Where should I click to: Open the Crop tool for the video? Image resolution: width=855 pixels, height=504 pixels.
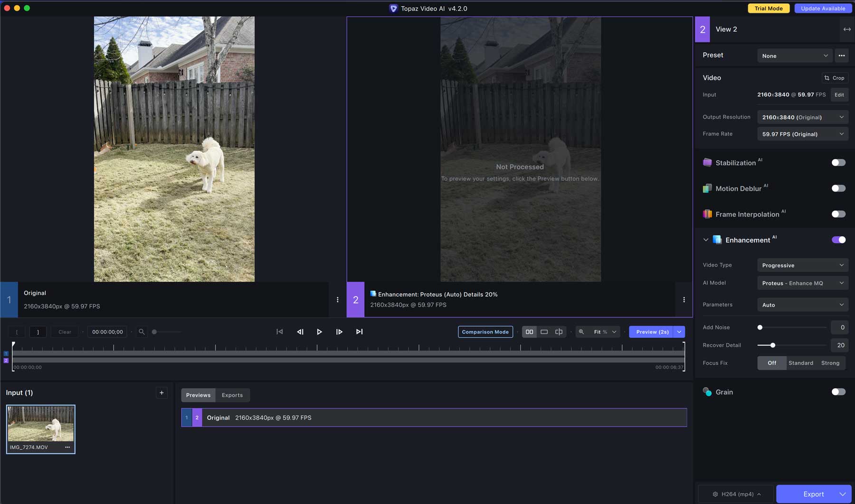[x=835, y=77]
